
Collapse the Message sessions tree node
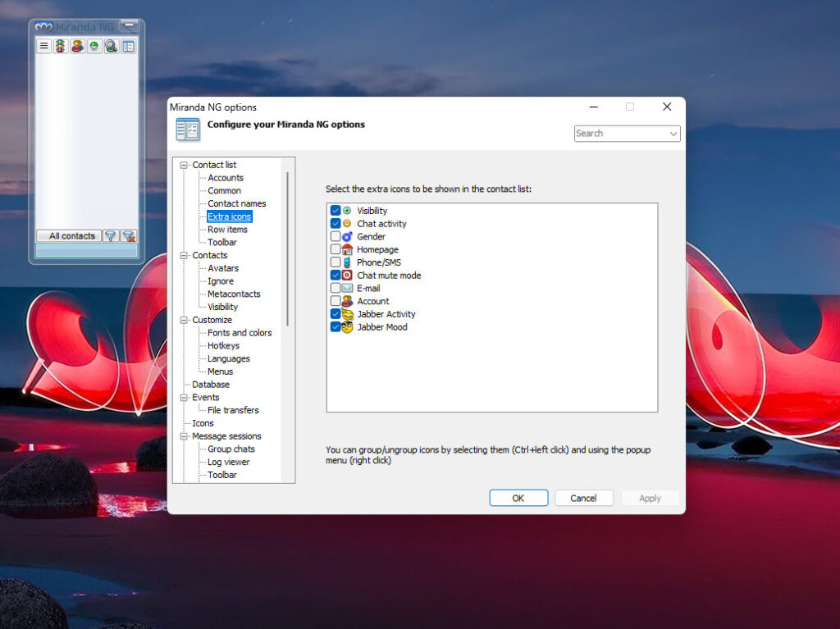pyautogui.click(x=184, y=436)
